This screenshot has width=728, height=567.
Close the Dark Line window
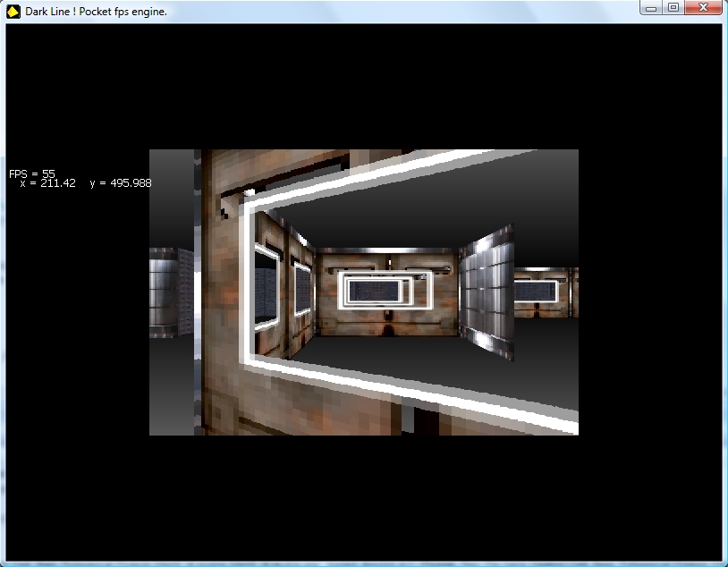tap(703, 8)
